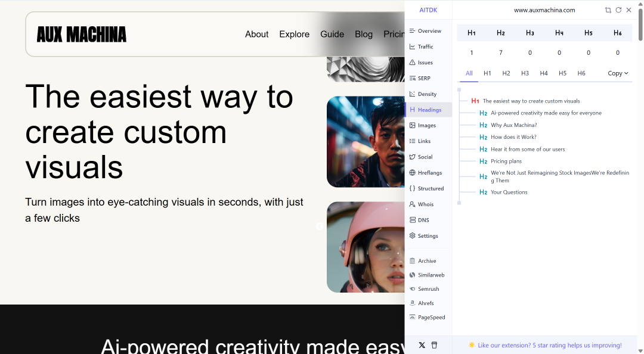Viewport: 644px width, 354px height.
Task: Click About in the website nav
Action: pos(256,34)
